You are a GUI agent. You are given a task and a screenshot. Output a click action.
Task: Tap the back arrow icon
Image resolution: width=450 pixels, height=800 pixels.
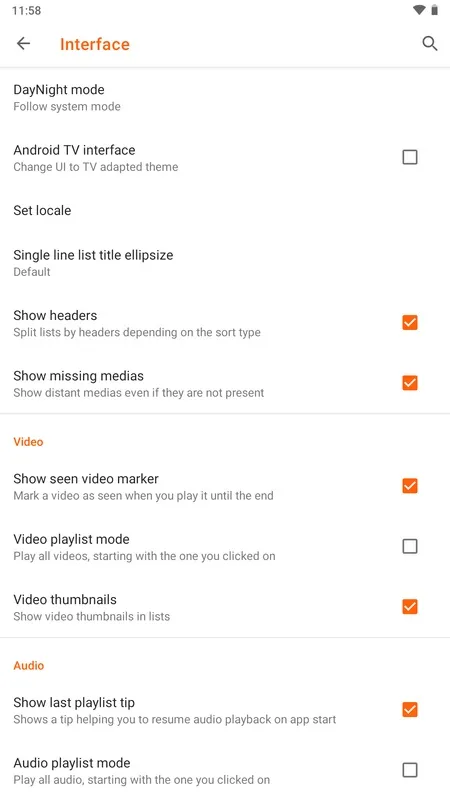pyautogui.click(x=23, y=44)
